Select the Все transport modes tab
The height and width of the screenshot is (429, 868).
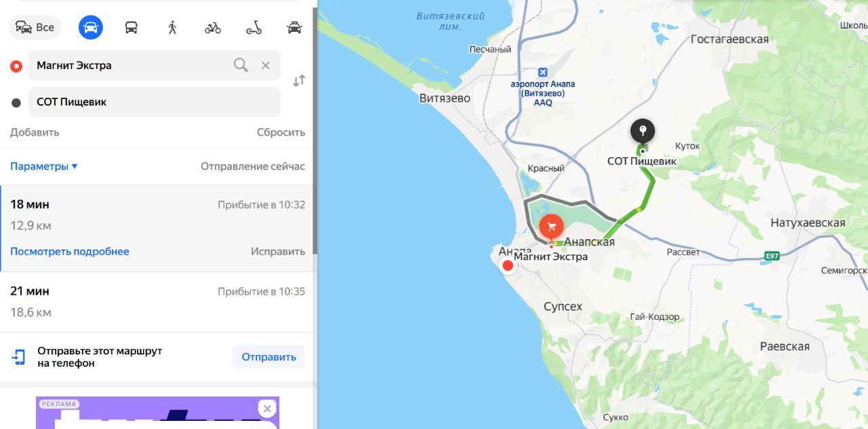[35, 28]
